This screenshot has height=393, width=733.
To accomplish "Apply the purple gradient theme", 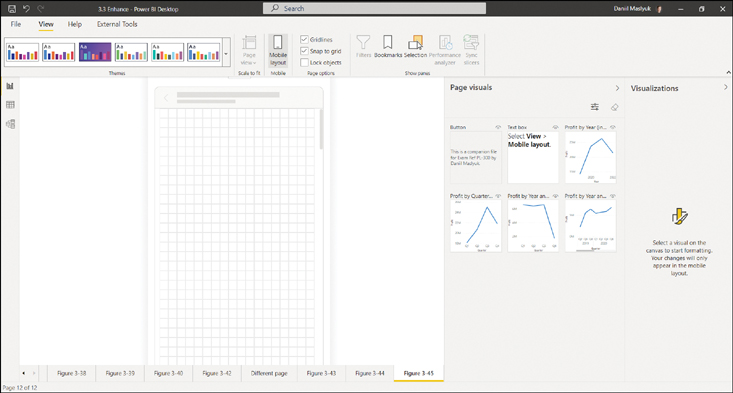I will click(x=95, y=52).
